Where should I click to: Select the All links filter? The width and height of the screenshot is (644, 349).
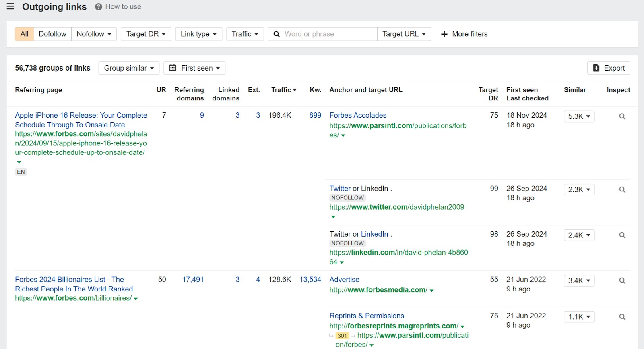25,34
